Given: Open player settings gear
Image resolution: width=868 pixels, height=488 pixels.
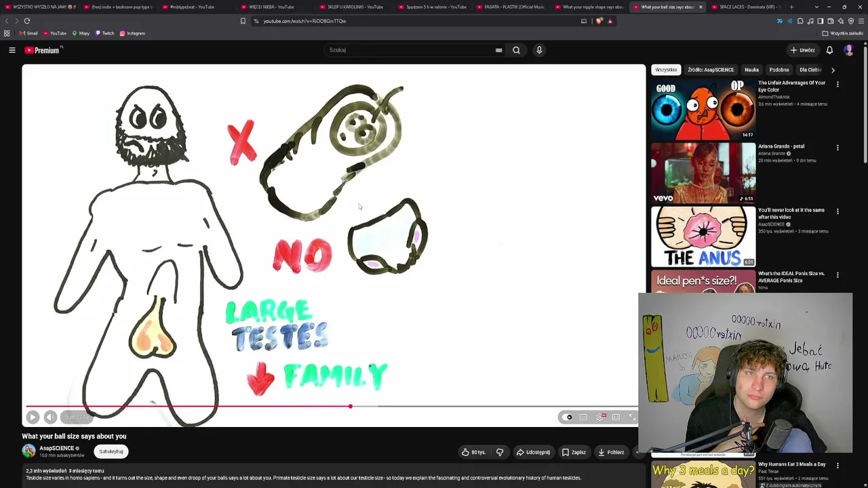Looking at the screenshot, I should coord(600,418).
